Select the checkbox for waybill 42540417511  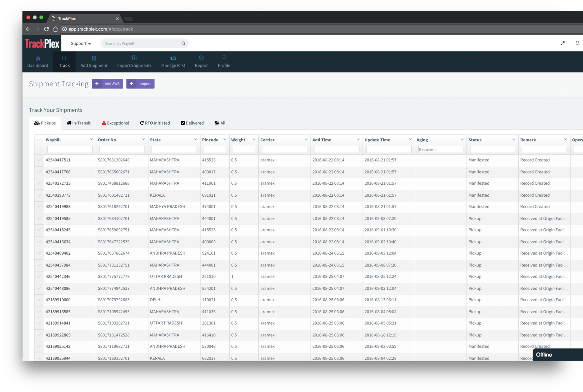click(39, 160)
